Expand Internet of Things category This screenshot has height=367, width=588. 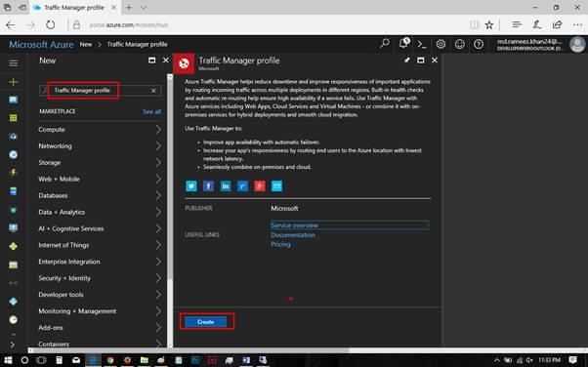coord(100,245)
